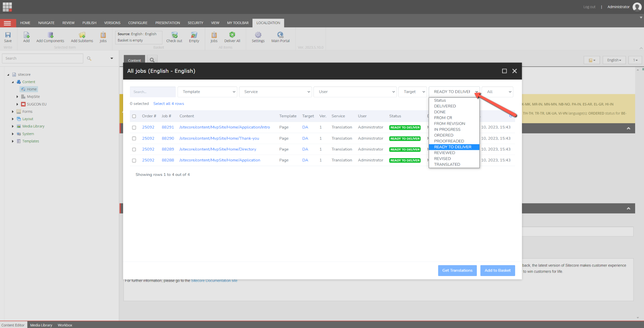The width and height of the screenshot is (644, 328).
Task: Click Add Components ribbon icon
Action: pyautogui.click(x=50, y=37)
